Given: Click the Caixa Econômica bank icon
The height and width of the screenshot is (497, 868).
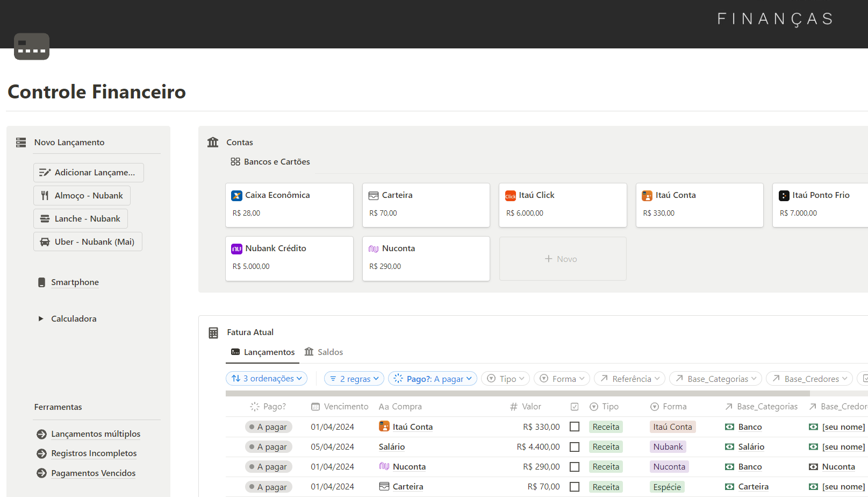Looking at the screenshot, I should (x=236, y=196).
